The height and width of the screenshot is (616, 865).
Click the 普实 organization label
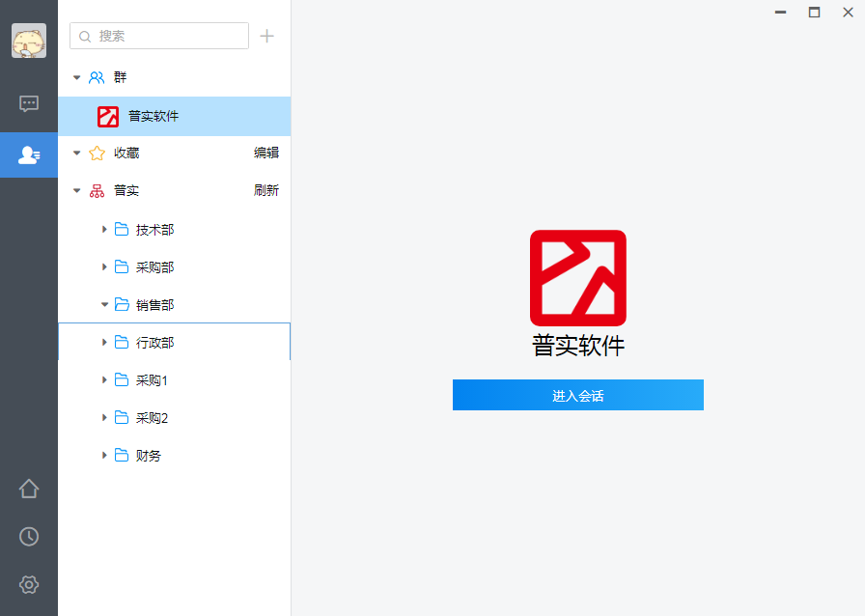click(126, 190)
